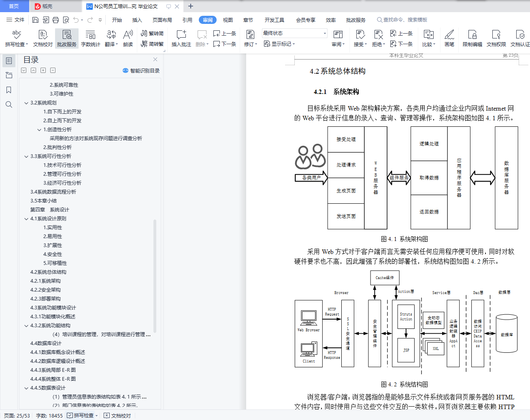This screenshot has height=420, width=530.
Task: Click the save icon in quick toolbar
Action: 35,20
